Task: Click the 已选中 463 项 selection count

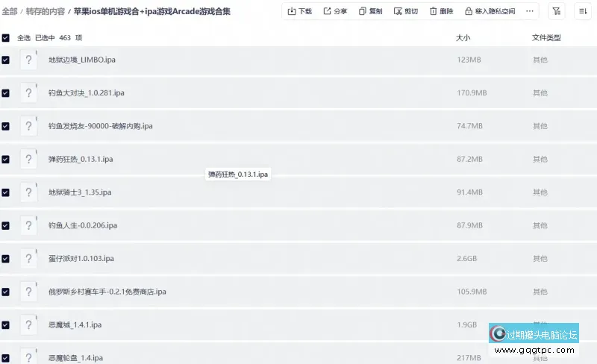Action: click(x=59, y=38)
